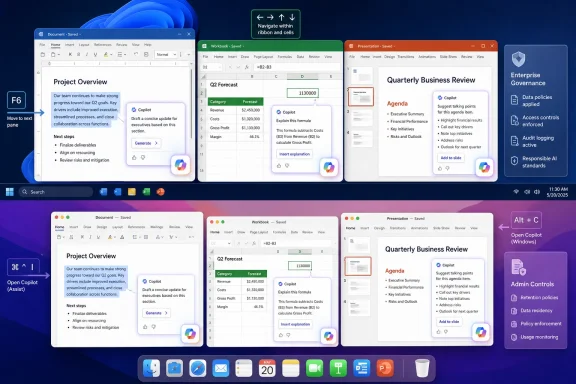
Task: Click the Copilot floating button in Mac Word window
Action: point(190,334)
